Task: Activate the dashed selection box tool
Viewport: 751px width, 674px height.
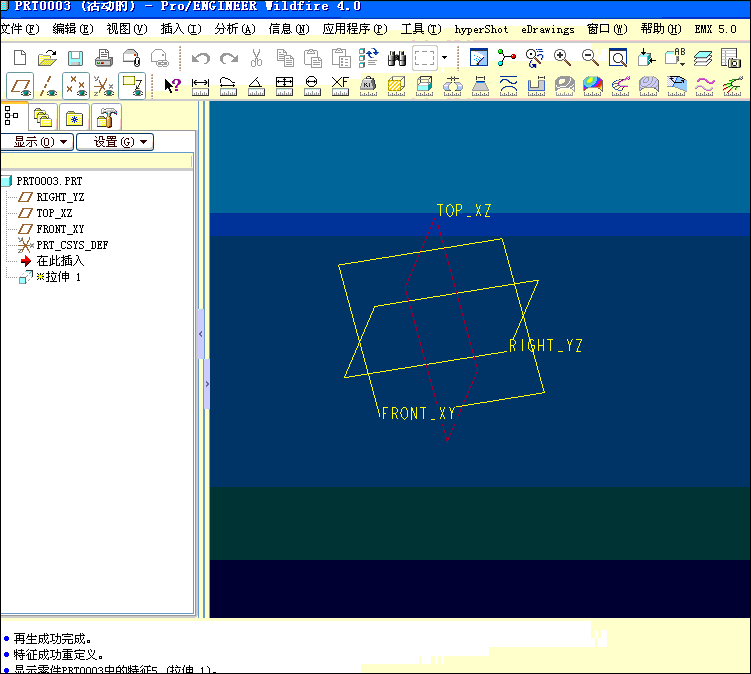Action: point(425,58)
